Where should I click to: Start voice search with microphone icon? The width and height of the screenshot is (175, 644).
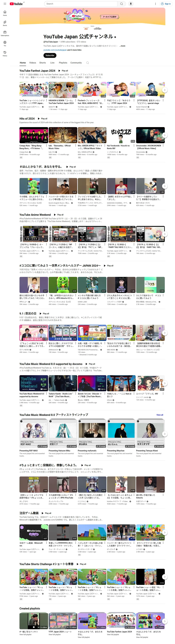pyautogui.click(x=131, y=4)
